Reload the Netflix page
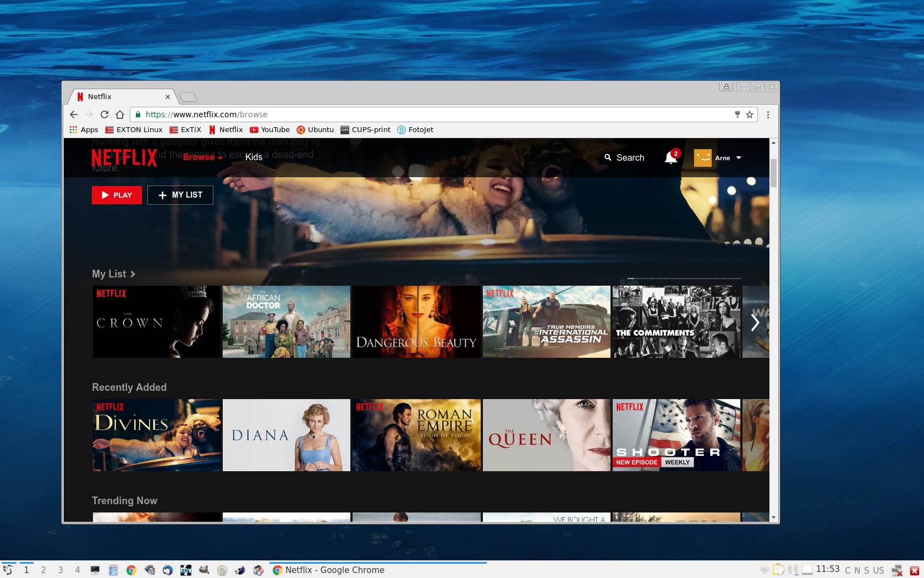 tap(105, 114)
